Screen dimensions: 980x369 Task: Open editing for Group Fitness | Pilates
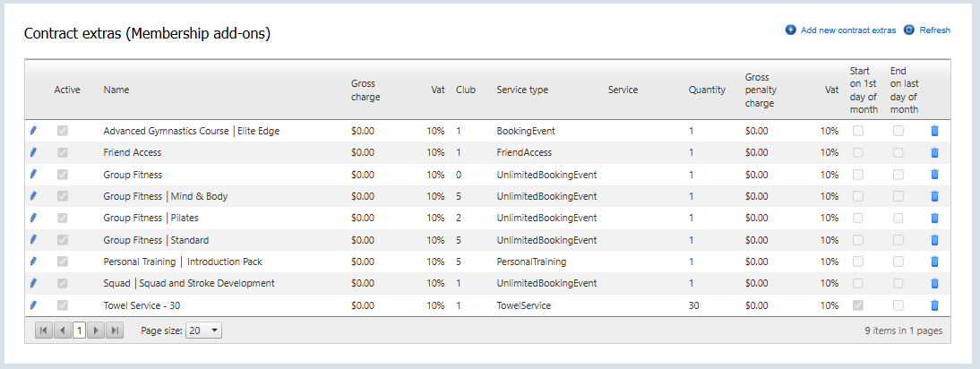[33, 218]
